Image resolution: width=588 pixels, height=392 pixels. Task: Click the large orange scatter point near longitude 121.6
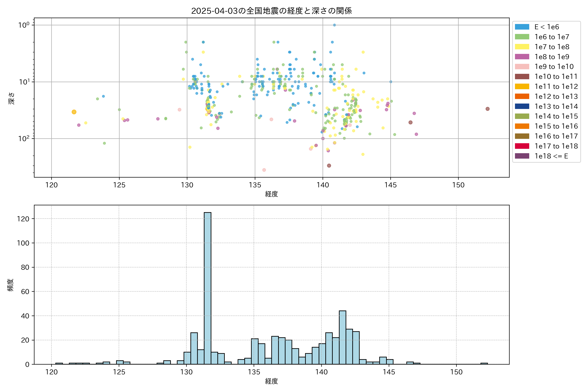coord(74,112)
